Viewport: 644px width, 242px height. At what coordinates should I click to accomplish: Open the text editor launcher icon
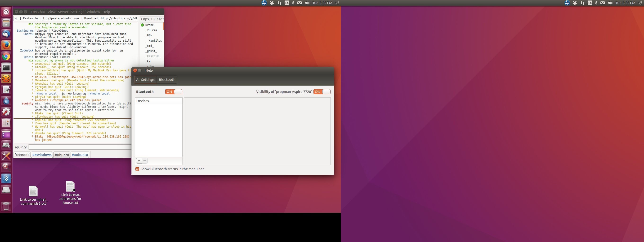coord(6,90)
